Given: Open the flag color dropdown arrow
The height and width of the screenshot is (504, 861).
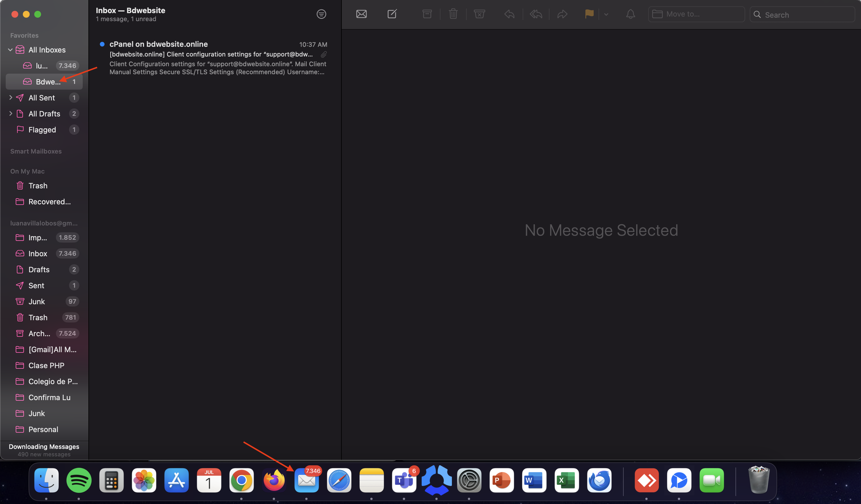Looking at the screenshot, I should point(606,14).
